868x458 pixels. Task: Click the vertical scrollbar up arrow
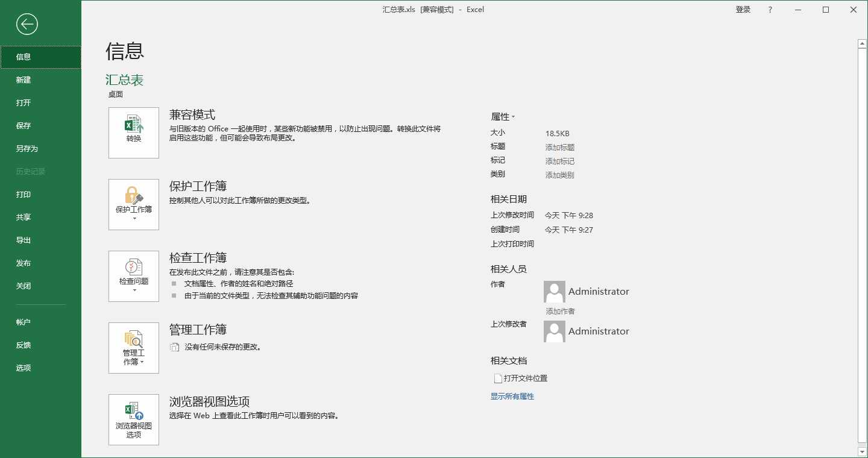(862, 43)
